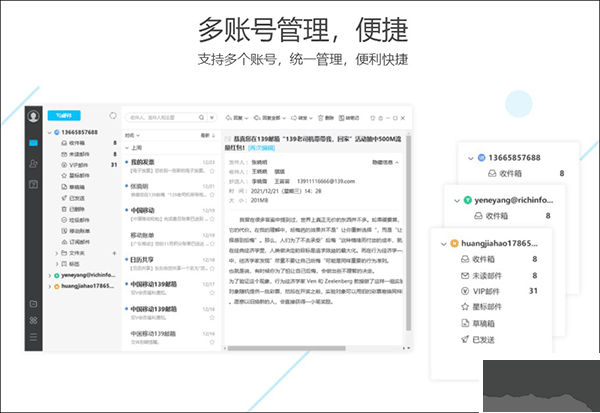This screenshot has width=600, height=413.
Task: Open the folder icon near sidebar bottom
Action: click(33, 304)
